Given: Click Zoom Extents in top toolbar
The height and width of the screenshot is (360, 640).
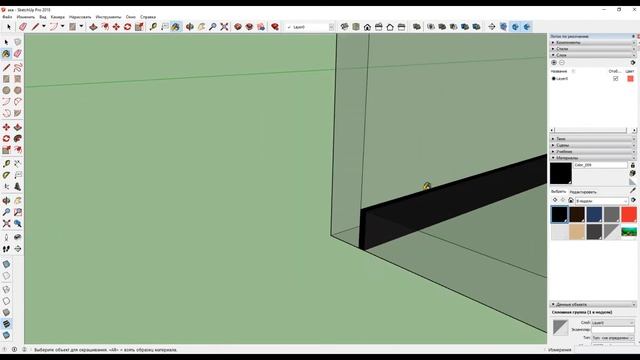Looking at the screenshot, I should [224, 27].
